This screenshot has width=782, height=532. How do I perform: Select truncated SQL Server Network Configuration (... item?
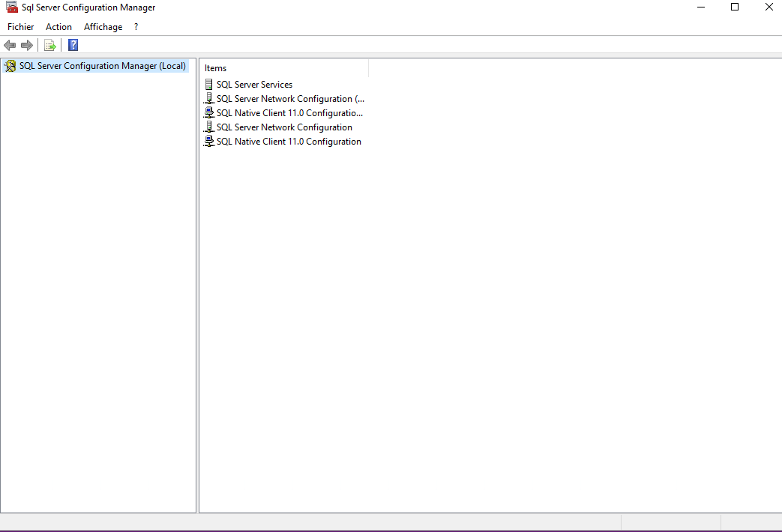290,99
